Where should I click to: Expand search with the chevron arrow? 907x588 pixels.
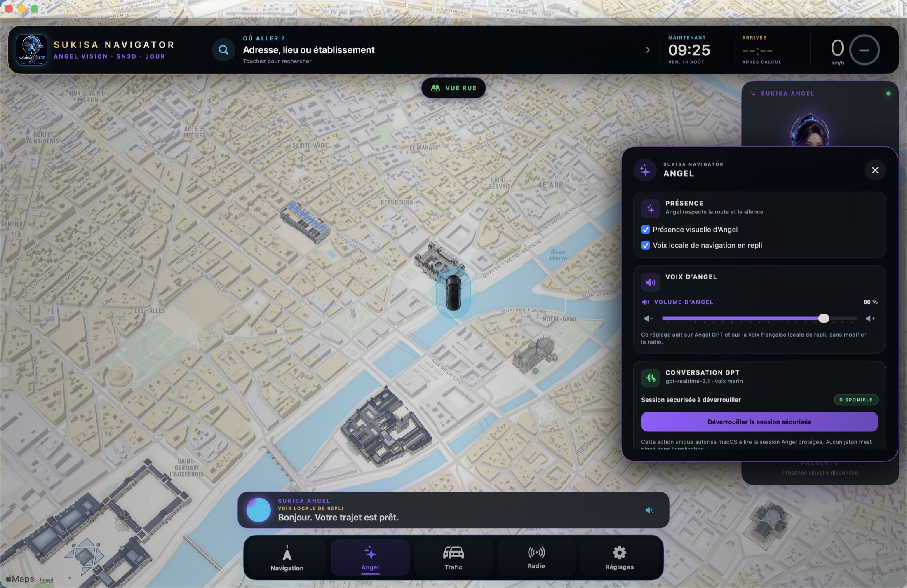(648, 50)
